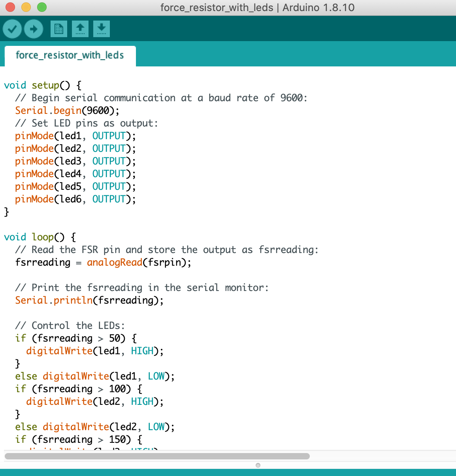The width and height of the screenshot is (456, 476).
Task: Click the horizontal scrollbar thumb
Action: [x=157, y=456]
